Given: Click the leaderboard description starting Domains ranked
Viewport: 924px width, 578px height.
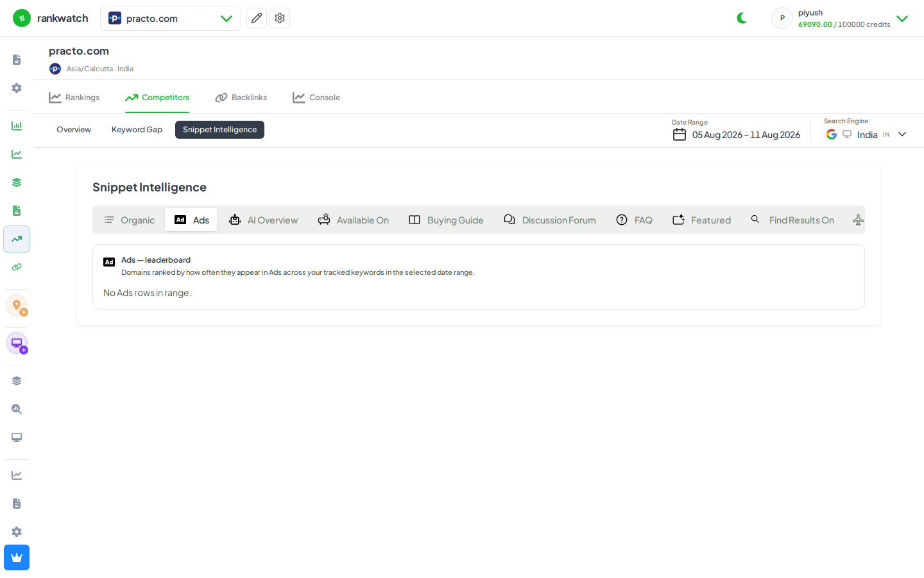Looking at the screenshot, I should click(x=298, y=272).
